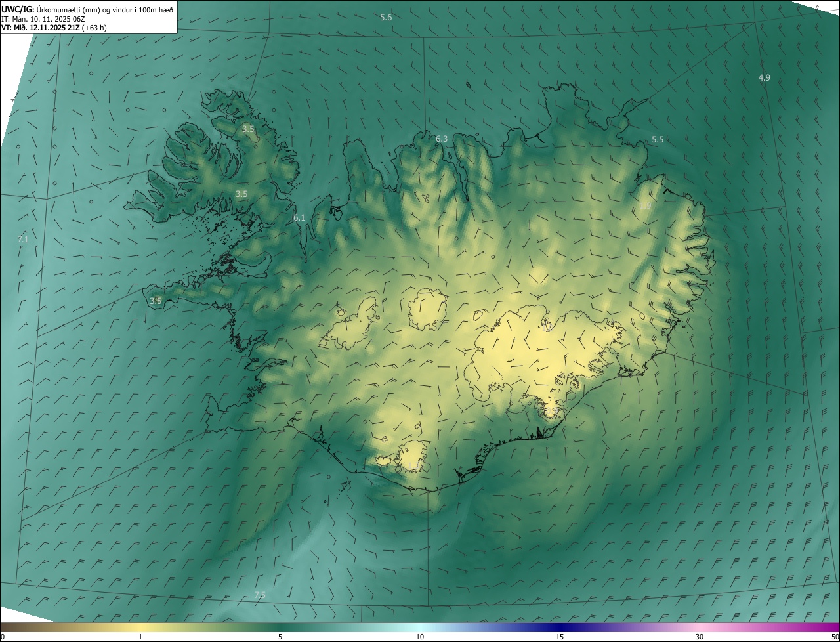This screenshot has width=840, height=642.
Task: Click the colorbar tick label 30
Action: 700,637
